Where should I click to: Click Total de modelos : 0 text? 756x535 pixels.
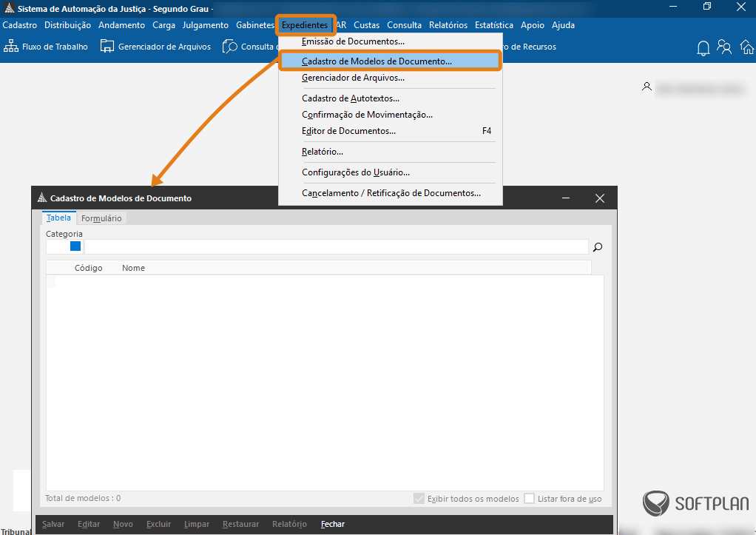click(83, 498)
